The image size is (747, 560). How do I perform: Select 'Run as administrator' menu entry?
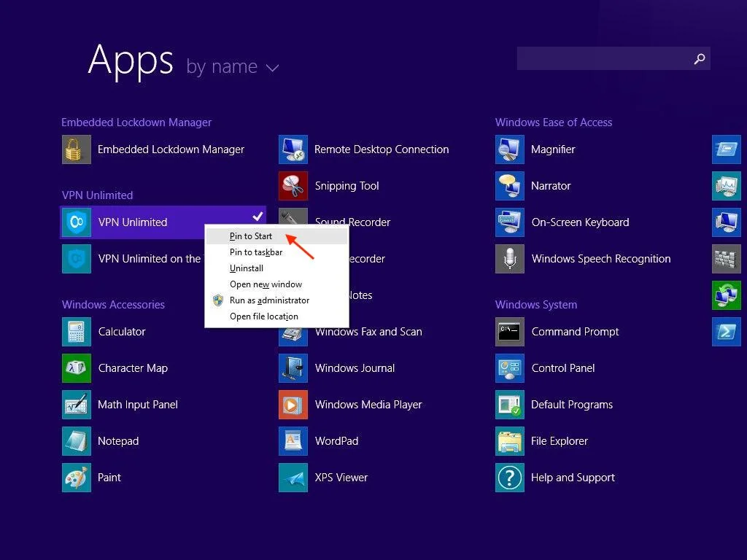(269, 300)
